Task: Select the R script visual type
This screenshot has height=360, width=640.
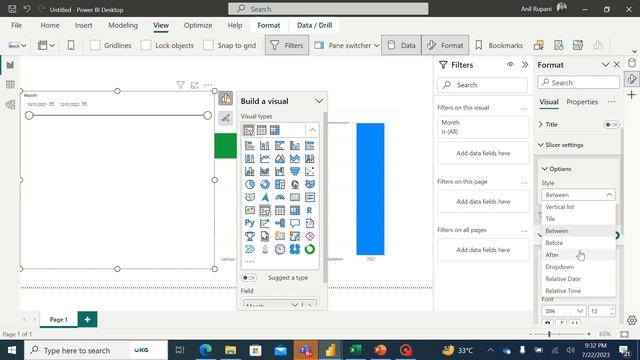Action: [310, 210]
